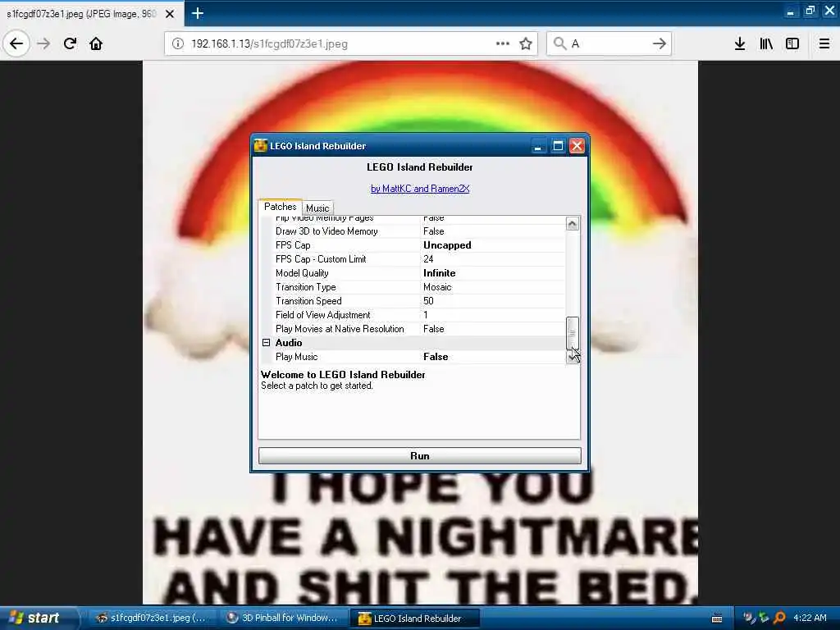840x630 pixels.
Task: Select the Transition Speed row
Action: click(x=413, y=301)
